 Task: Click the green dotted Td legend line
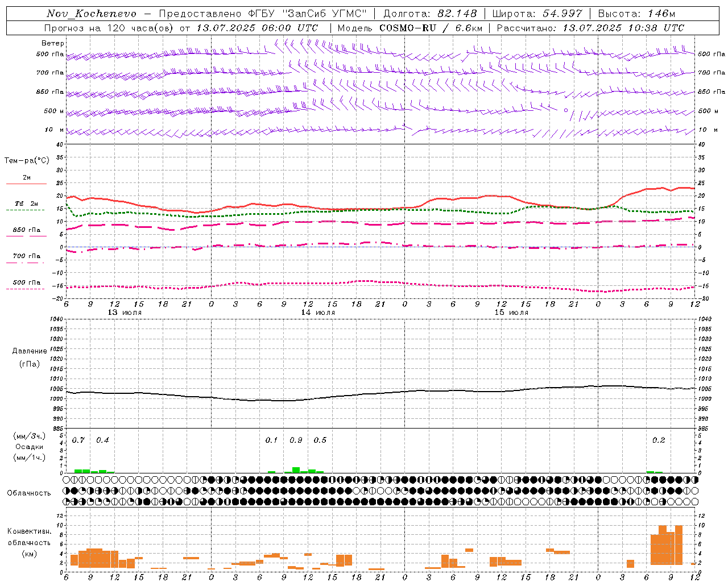[x=25, y=210]
